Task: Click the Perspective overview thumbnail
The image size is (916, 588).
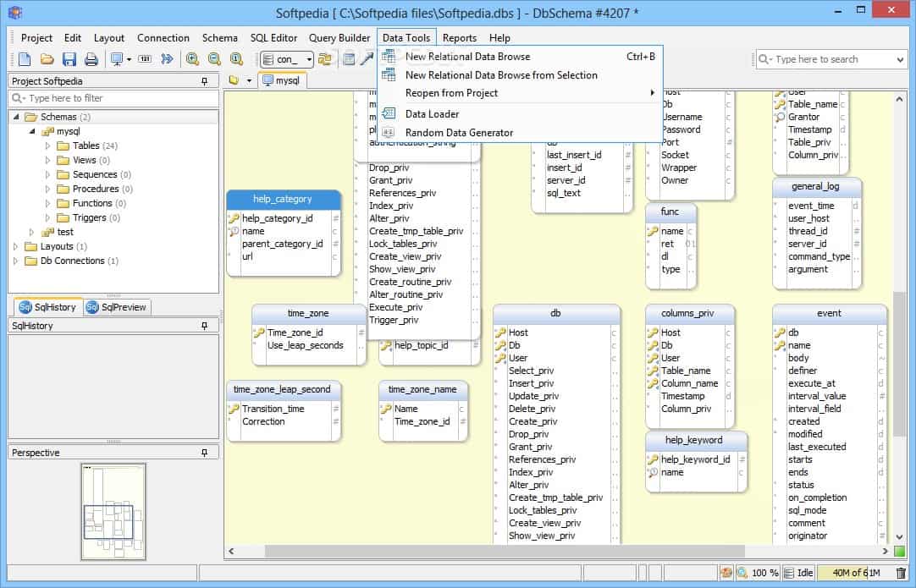Action: pyautogui.click(x=113, y=512)
